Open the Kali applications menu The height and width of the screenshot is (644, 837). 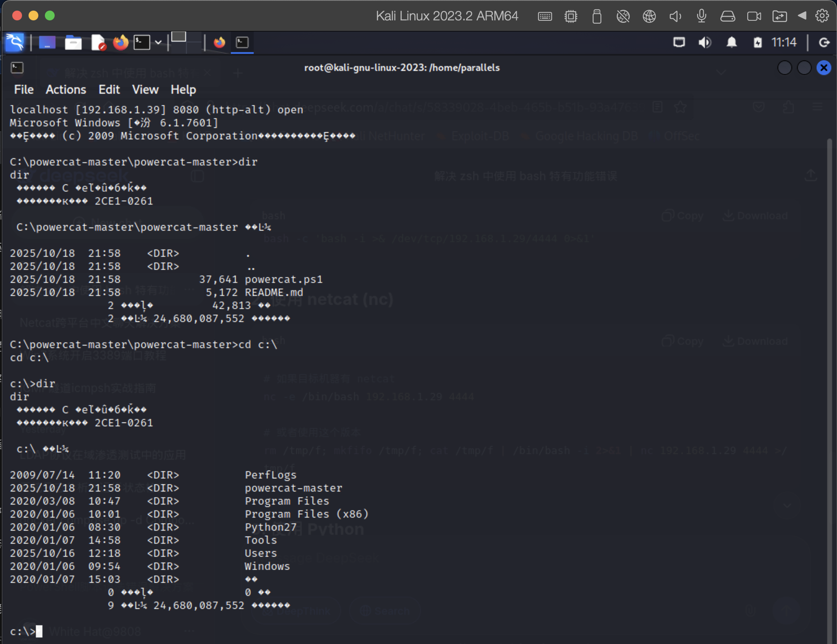[15, 42]
